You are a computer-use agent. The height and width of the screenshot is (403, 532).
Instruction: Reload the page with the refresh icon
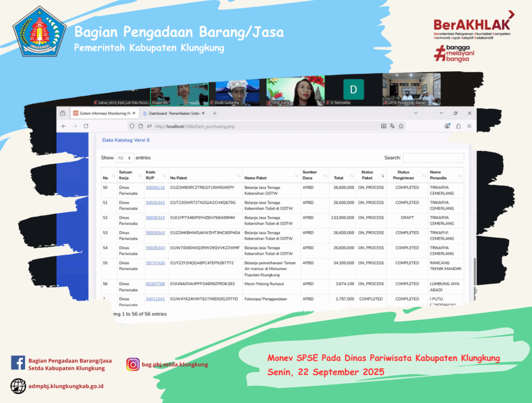(x=86, y=126)
